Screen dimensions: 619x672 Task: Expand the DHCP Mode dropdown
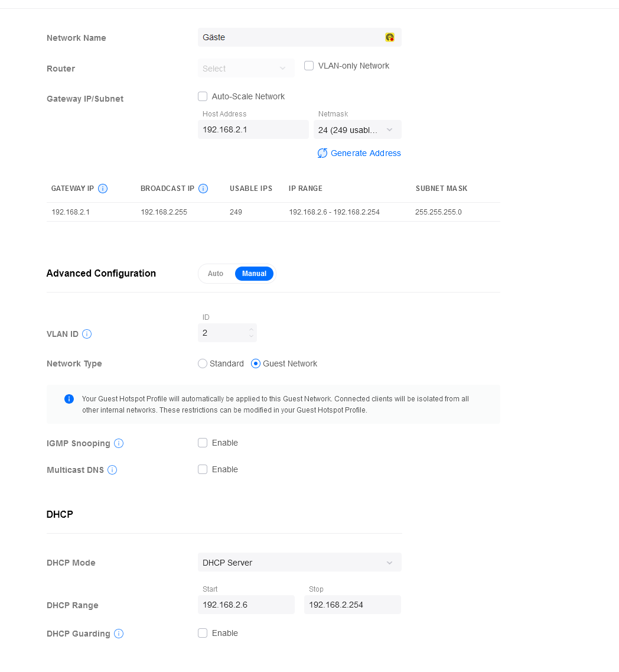(299, 562)
